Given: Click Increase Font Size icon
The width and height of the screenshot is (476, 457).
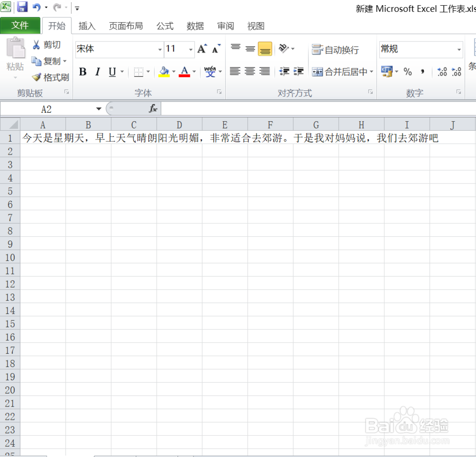Looking at the screenshot, I should pyautogui.click(x=201, y=48).
